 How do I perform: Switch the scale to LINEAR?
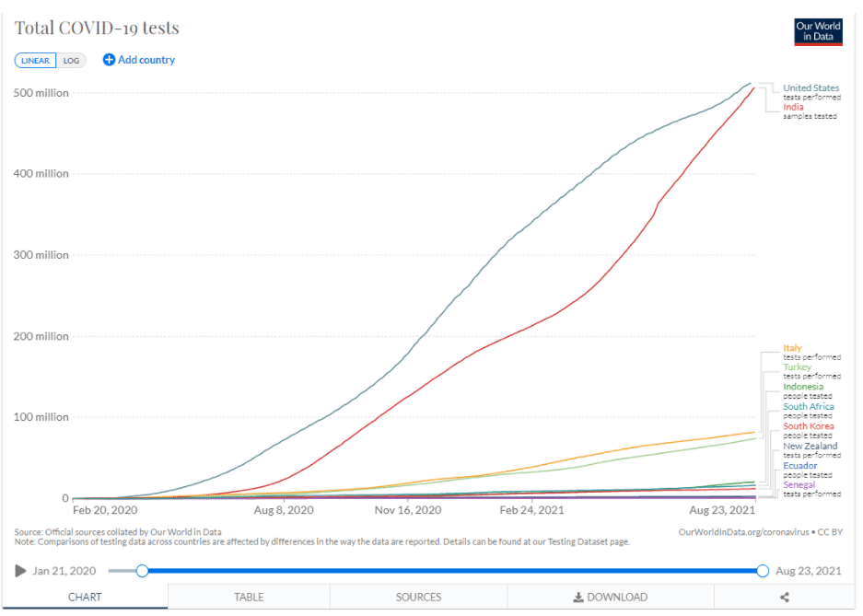point(35,61)
